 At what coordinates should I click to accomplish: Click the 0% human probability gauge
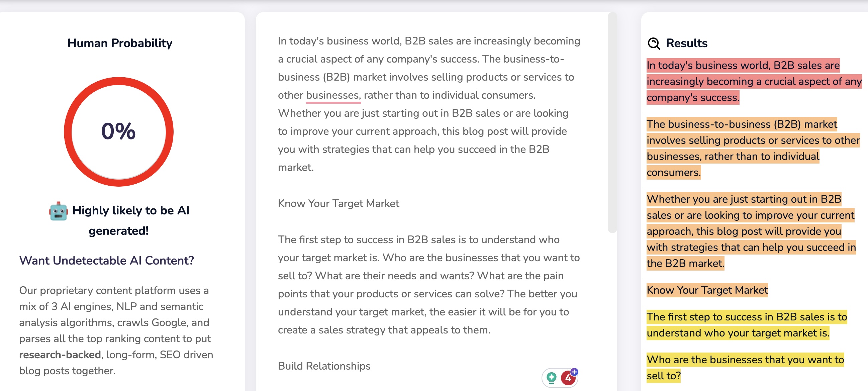(119, 132)
